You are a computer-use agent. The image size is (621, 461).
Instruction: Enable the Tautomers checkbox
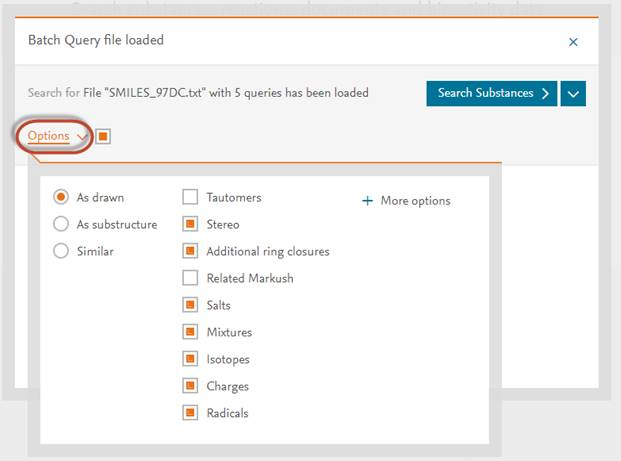191,198
